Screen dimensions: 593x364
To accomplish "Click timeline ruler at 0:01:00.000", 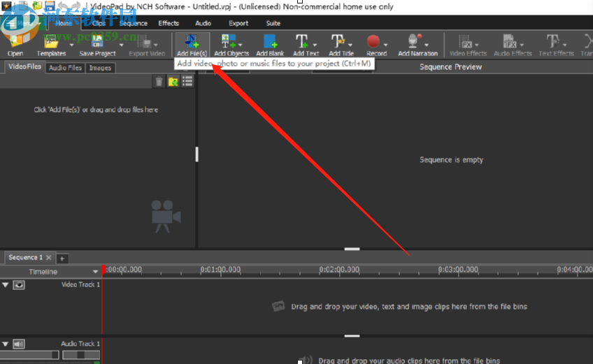I will coord(220,270).
